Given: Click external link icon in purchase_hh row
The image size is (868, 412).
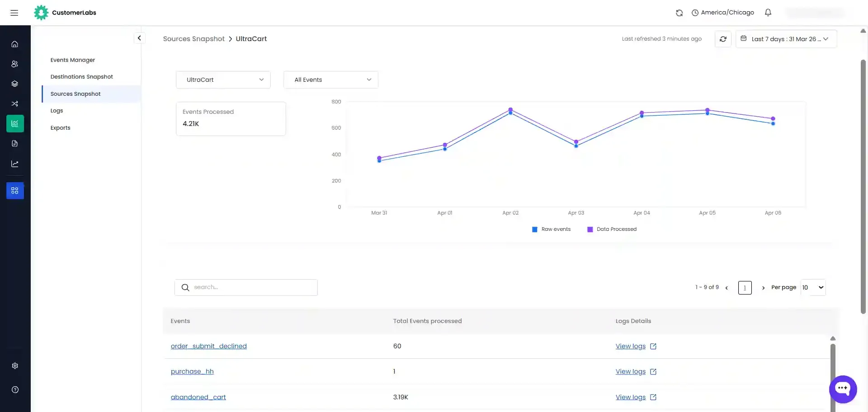Looking at the screenshot, I should (x=653, y=372).
